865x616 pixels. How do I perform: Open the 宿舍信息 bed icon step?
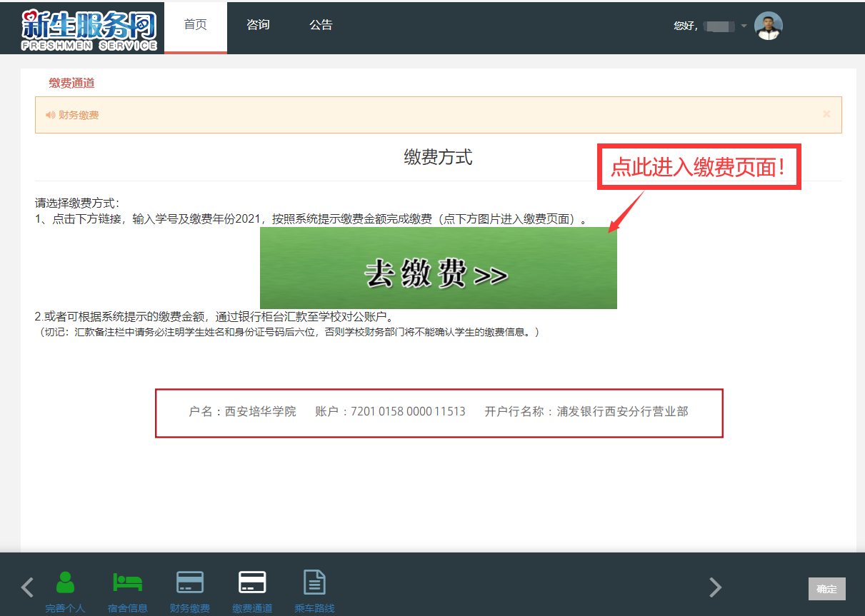[x=128, y=583]
